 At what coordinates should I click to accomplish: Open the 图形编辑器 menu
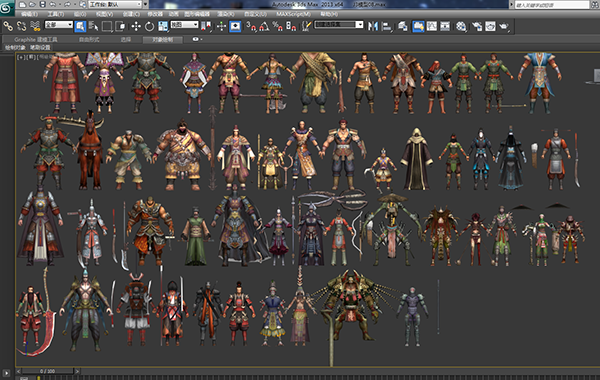(x=197, y=14)
